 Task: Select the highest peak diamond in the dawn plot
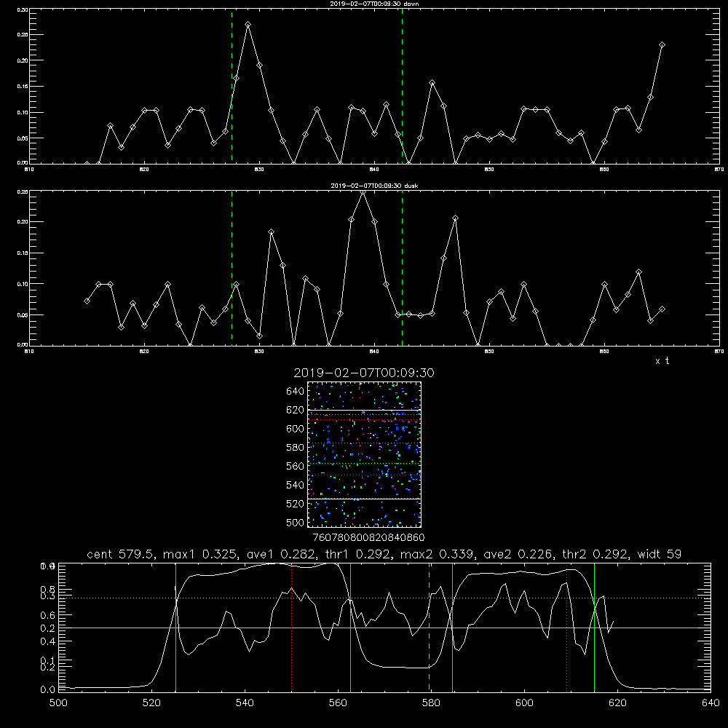coord(248,25)
